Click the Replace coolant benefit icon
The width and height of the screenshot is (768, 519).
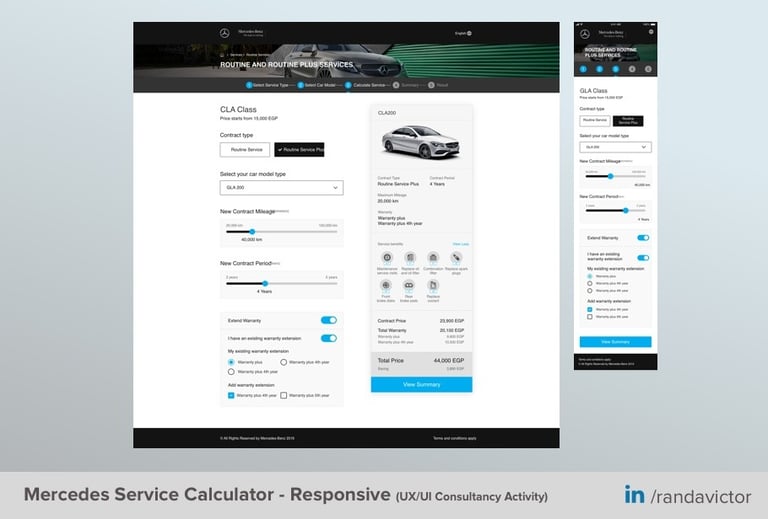pos(433,285)
